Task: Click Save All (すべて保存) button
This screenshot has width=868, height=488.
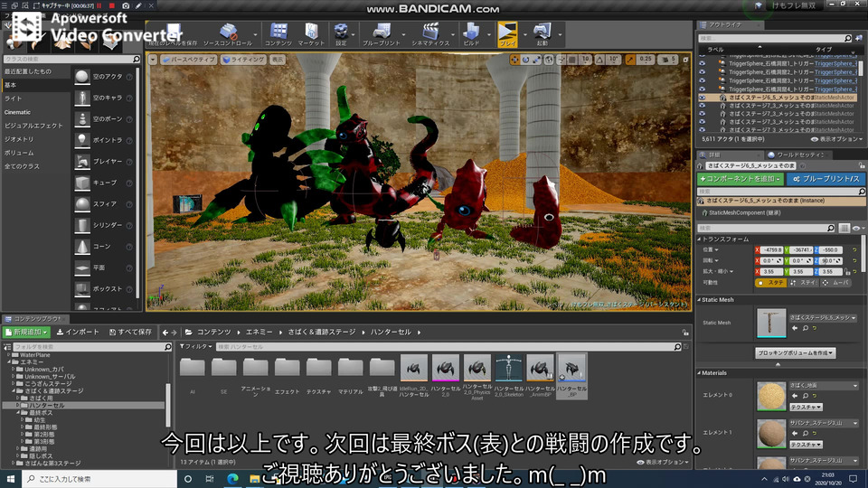Action: pos(130,332)
